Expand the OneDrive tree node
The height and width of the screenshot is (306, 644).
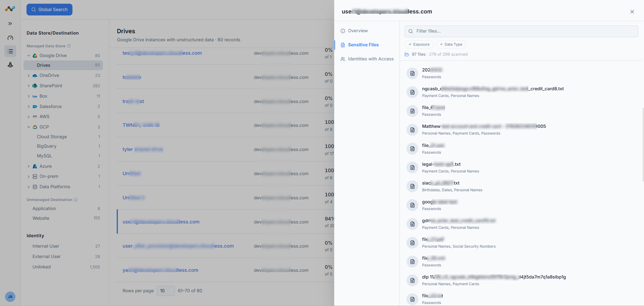click(x=29, y=75)
